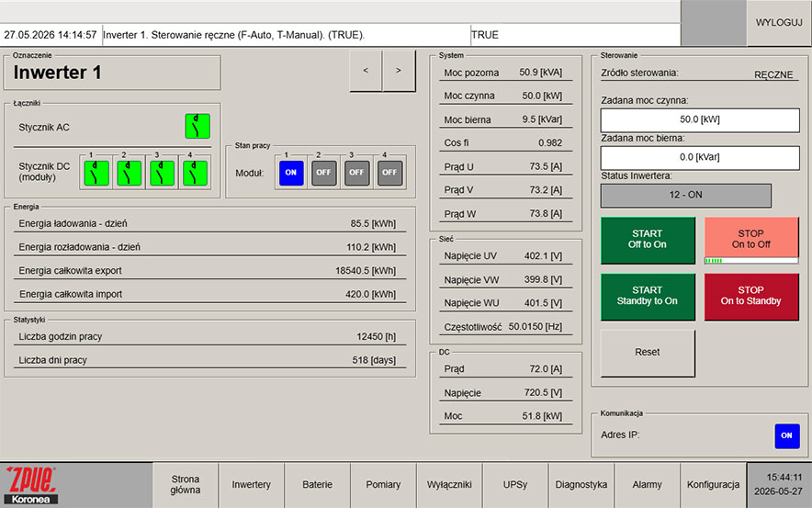Click Napięcie VW value 399.8 [V]
The width and height of the screenshot is (812, 508).
click(543, 279)
